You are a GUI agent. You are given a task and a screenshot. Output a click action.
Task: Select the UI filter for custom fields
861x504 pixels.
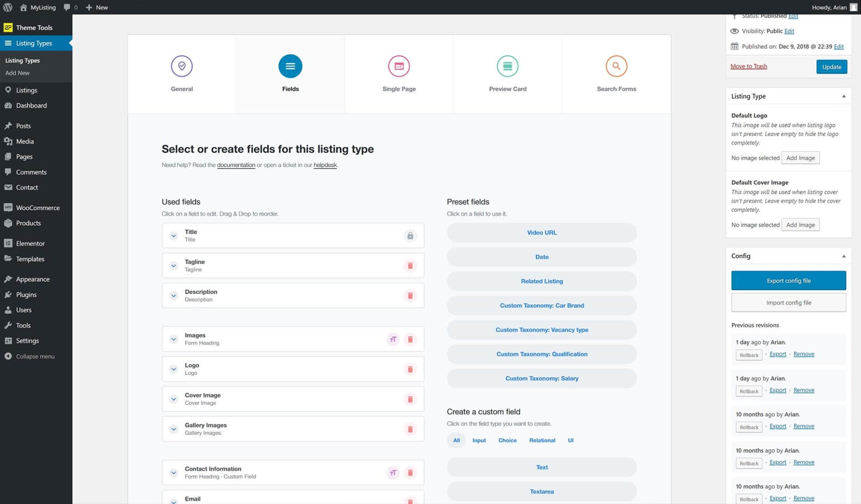(x=570, y=440)
